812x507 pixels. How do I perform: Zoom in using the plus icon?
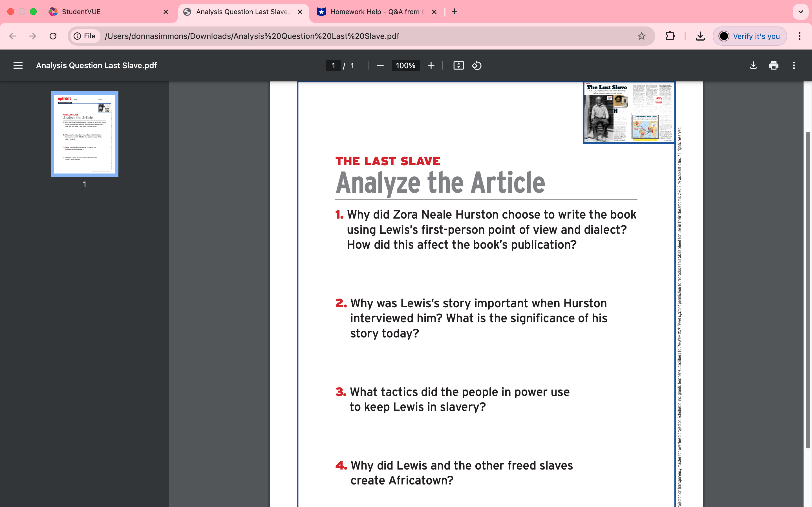[x=431, y=65]
